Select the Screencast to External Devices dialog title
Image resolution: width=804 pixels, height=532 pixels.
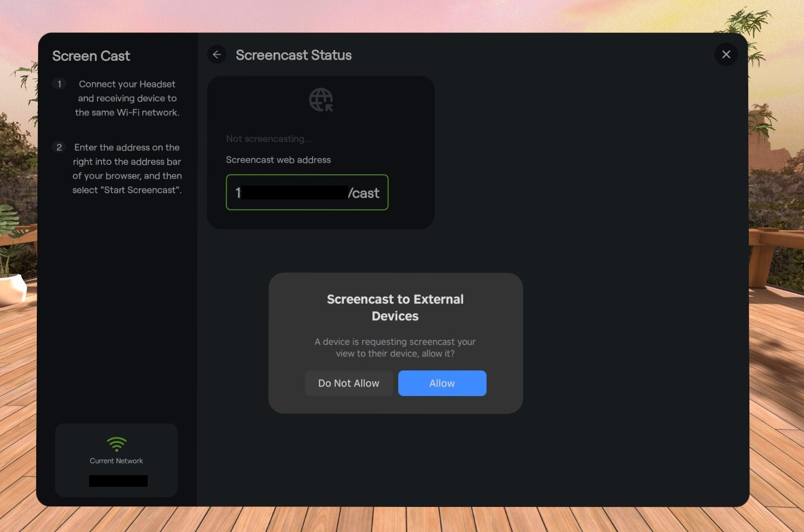[394, 307]
